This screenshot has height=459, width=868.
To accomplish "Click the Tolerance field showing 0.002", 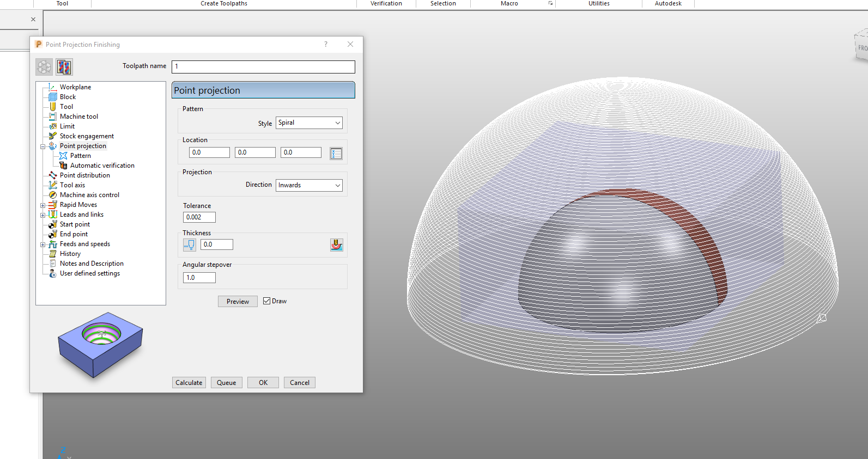I will coord(199,217).
